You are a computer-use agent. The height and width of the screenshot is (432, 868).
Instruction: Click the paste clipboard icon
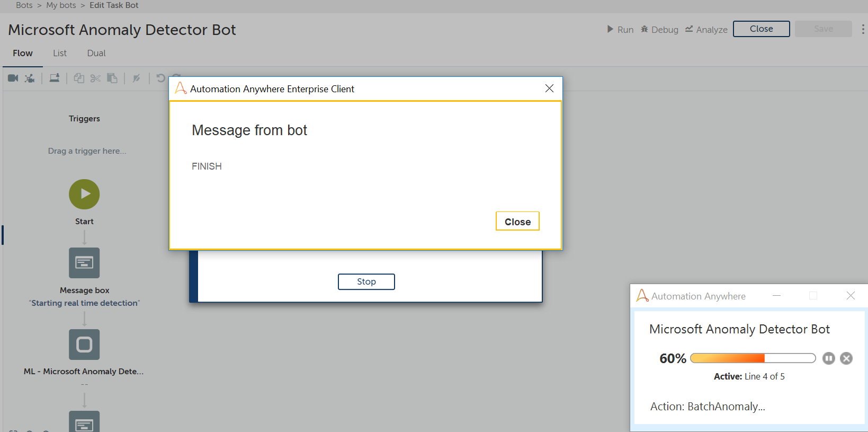(112, 78)
